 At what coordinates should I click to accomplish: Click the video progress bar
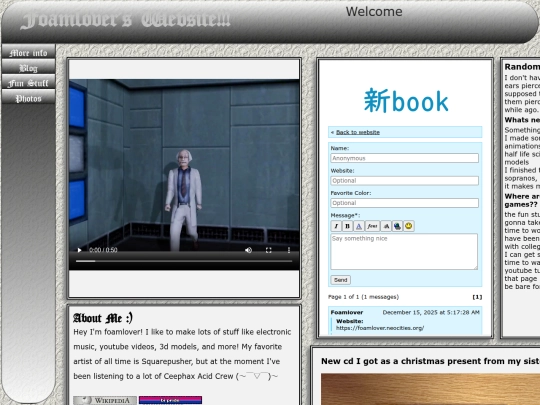tap(184, 261)
